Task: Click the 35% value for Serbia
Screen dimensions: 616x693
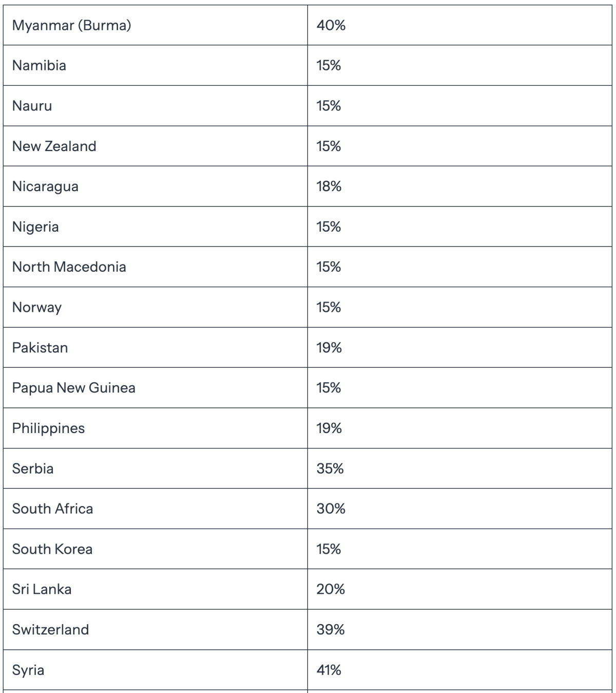Action: (330, 469)
